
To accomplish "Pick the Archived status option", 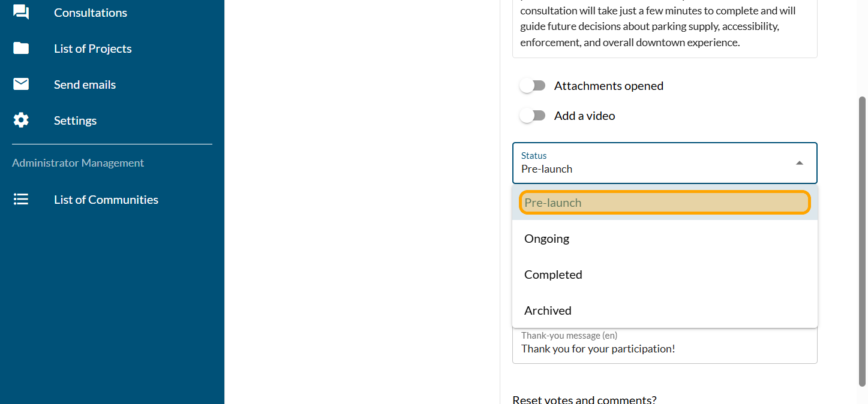I will pyautogui.click(x=664, y=310).
